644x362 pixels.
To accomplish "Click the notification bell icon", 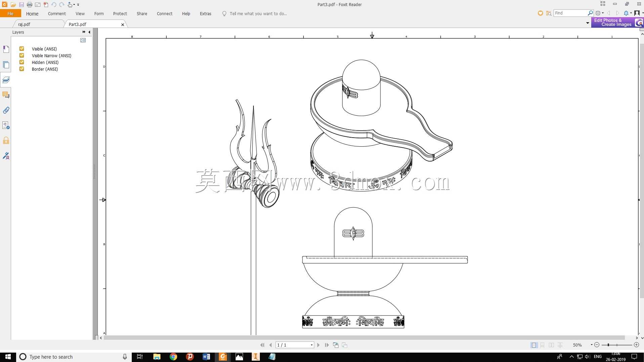I will click(626, 13).
